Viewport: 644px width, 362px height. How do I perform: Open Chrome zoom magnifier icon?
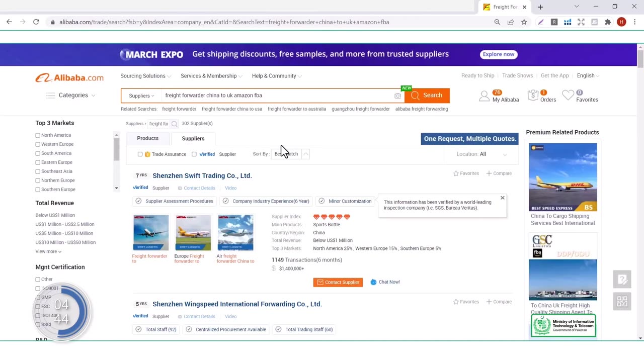click(497, 22)
